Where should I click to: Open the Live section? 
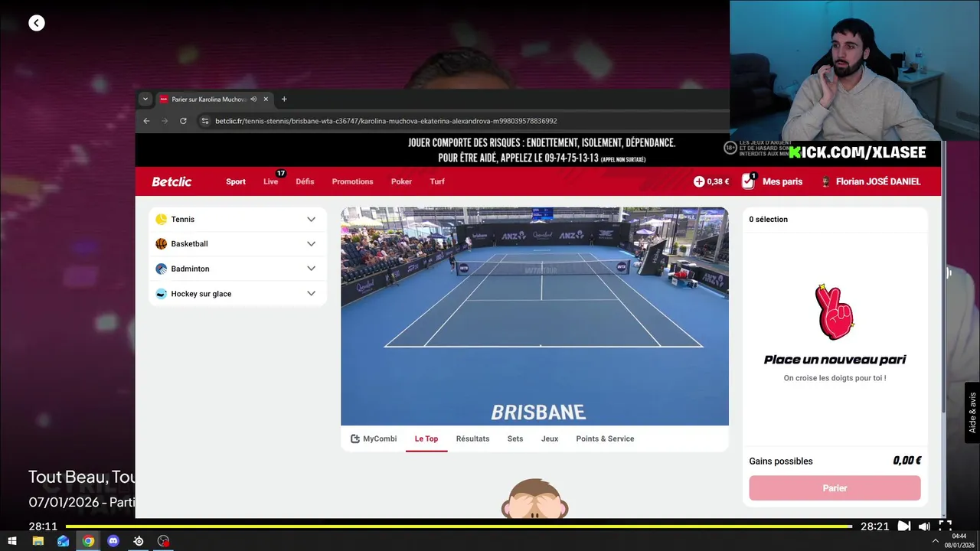click(270, 181)
